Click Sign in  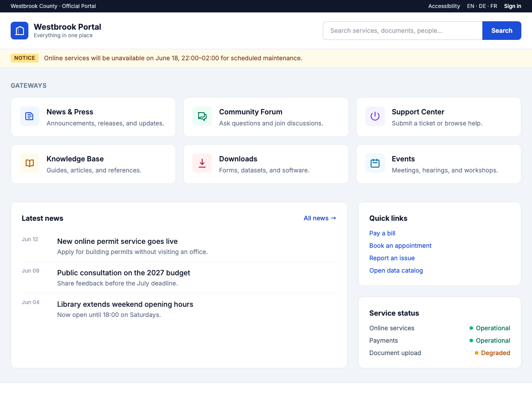coord(512,6)
